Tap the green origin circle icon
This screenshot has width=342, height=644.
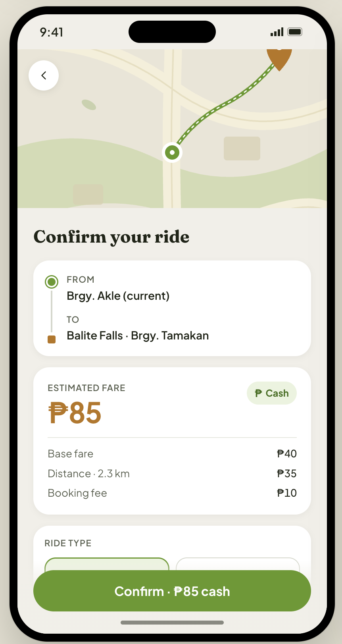52,282
